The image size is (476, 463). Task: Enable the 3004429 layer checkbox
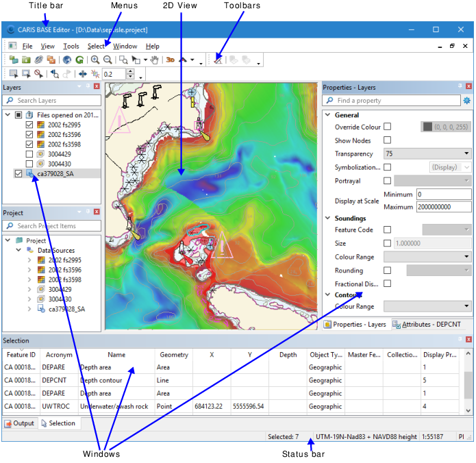pyautogui.click(x=29, y=155)
